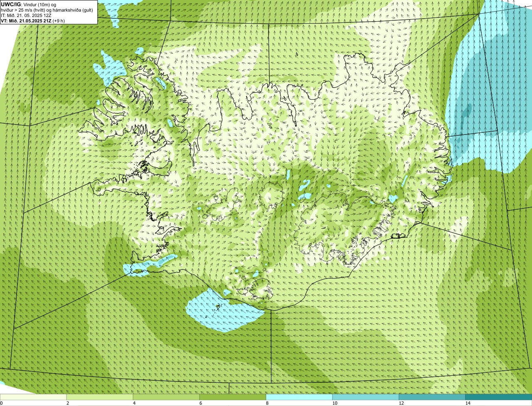Click the 12–14 m/s teal legend swatch
Image resolution: width=532 pixels, height=406 pixels.
tap(432, 397)
